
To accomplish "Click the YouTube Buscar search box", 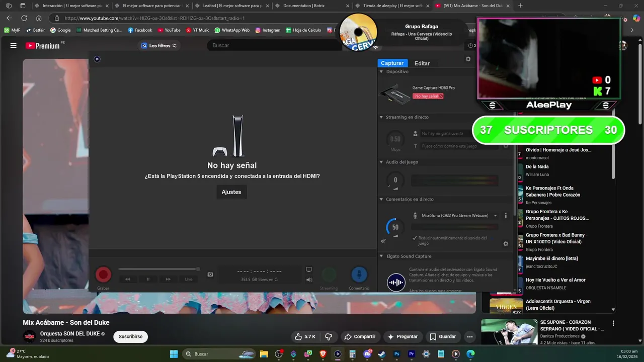I will coord(275,45).
